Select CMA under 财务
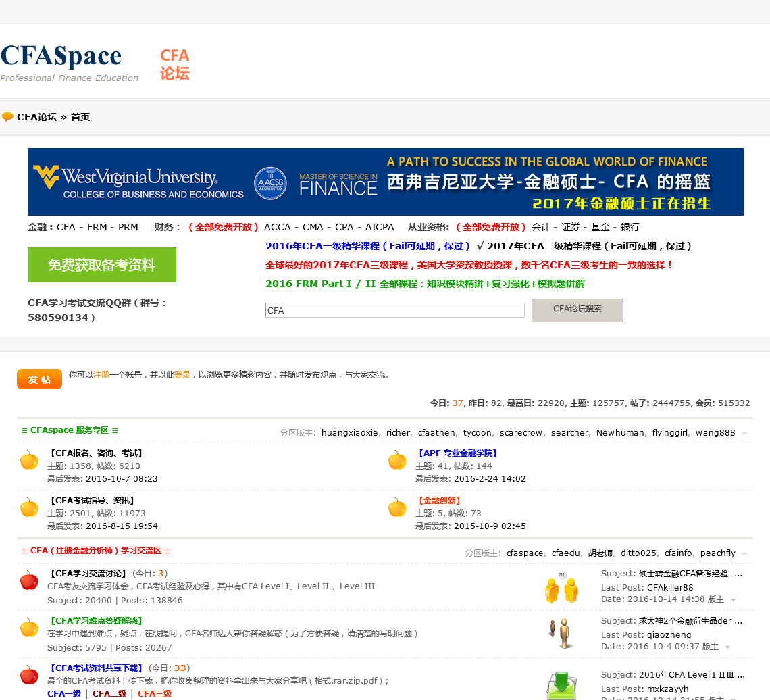The height and width of the screenshot is (700, 770). [313, 227]
